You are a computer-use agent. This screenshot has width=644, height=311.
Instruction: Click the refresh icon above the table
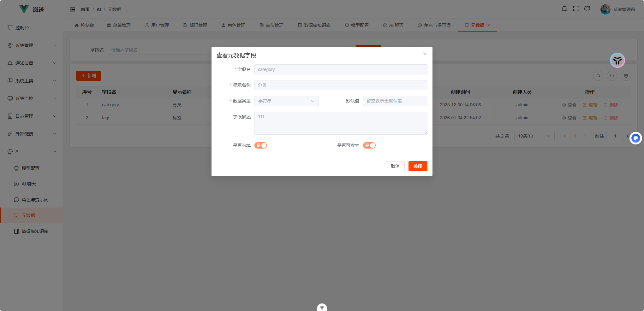click(x=598, y=76)
